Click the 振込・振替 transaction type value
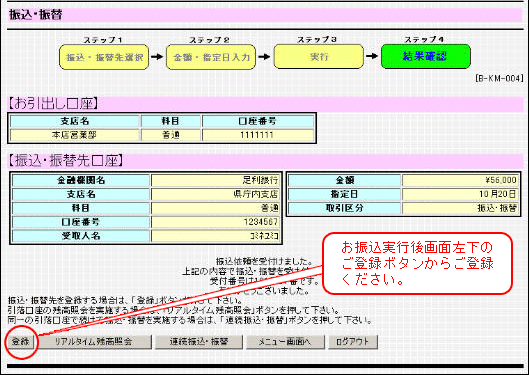Screen dimensions: 529x375 [x=460, y=208]
